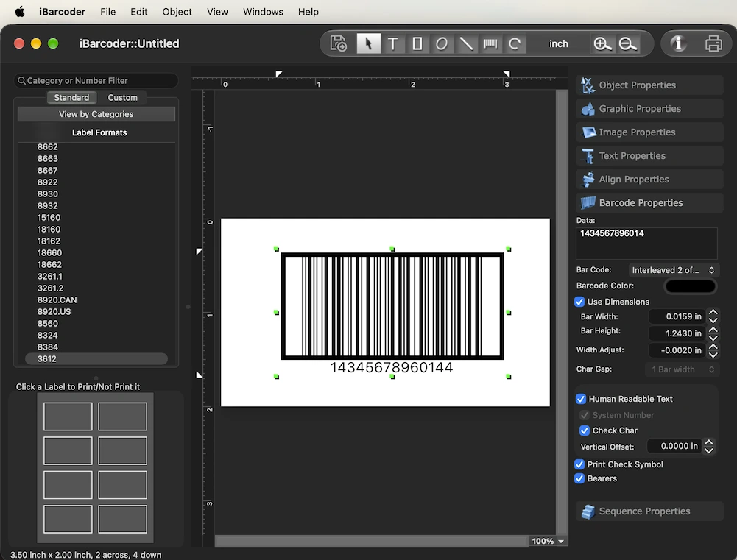Toggle the Use Dimensions checkbox

pyautogui.click(x=579, y=302)
